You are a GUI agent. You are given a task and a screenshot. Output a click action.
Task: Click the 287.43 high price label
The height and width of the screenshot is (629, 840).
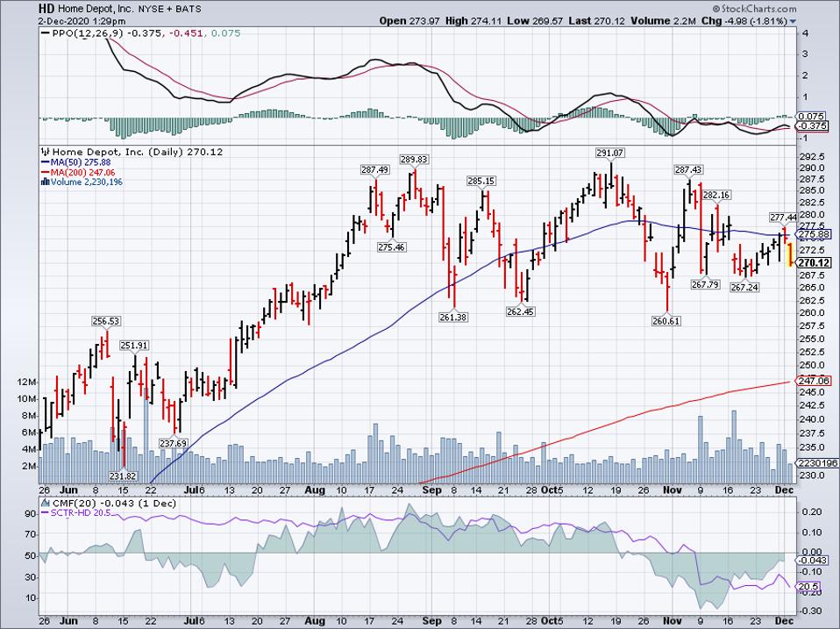(687, 170)
